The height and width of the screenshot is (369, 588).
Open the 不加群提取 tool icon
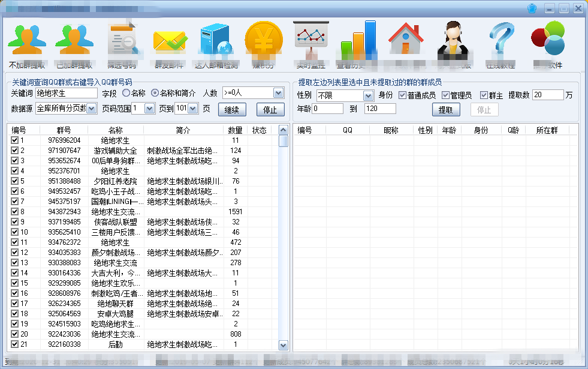[27, 40]
